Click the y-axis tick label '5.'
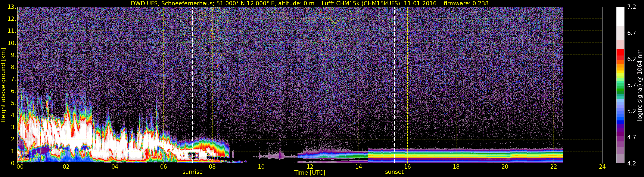This screenshot has width=644, height=177. pos(13,103)
